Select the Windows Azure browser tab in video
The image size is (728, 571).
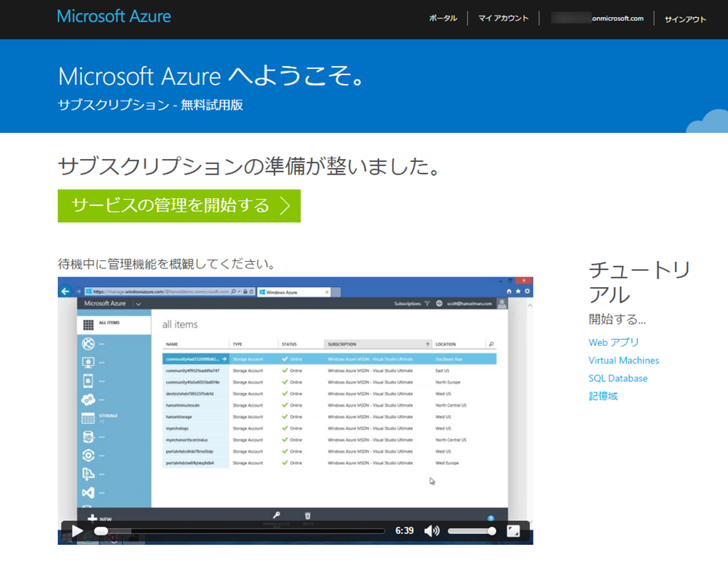coord(294,292)
